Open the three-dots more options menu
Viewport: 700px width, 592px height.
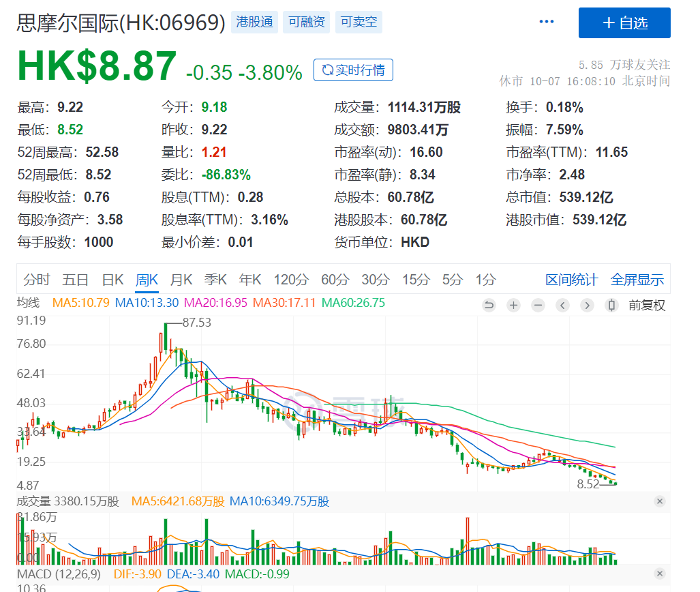coord(547,21)
